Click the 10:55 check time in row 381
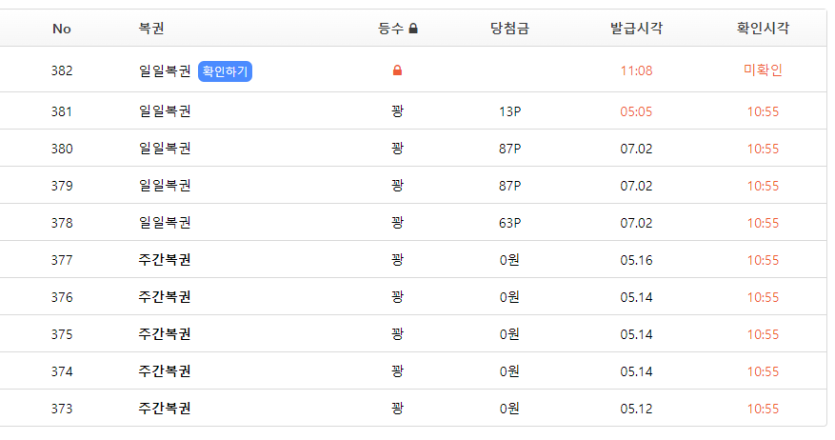Screen dimensions: 835x440 [x=763, y=111]
